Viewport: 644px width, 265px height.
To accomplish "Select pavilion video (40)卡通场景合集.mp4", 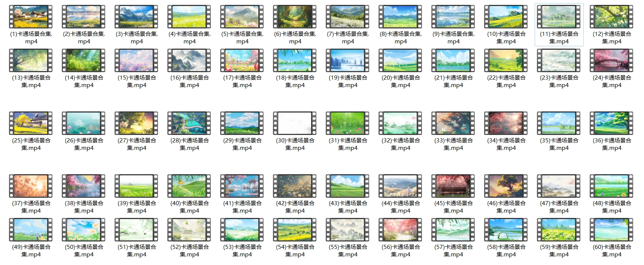I will 189,186.
